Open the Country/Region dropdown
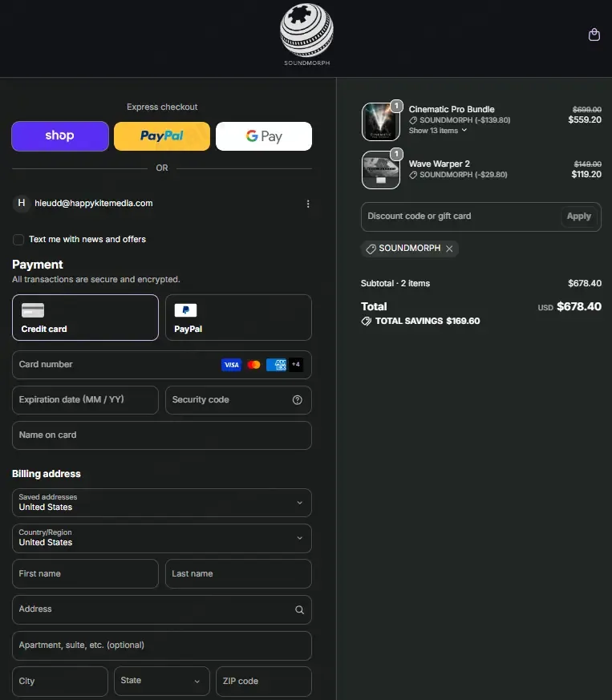The height and width of the screenshot is (700, 612). click(162, 538)
